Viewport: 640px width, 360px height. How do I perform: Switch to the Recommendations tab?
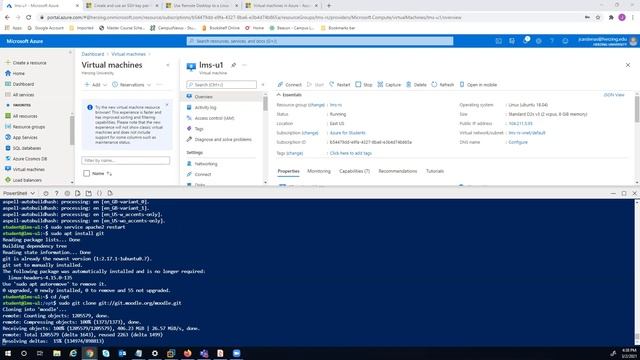pyautogui.click(x=398, y=171)
